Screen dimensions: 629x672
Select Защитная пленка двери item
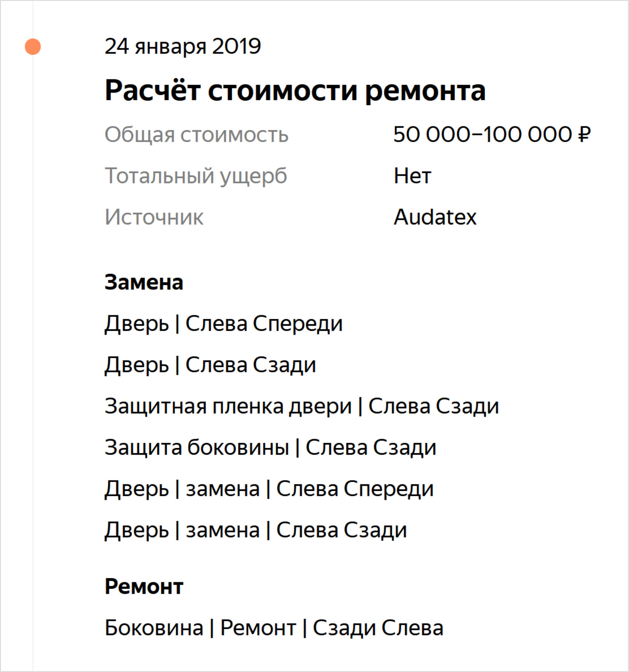click(302, 406)
